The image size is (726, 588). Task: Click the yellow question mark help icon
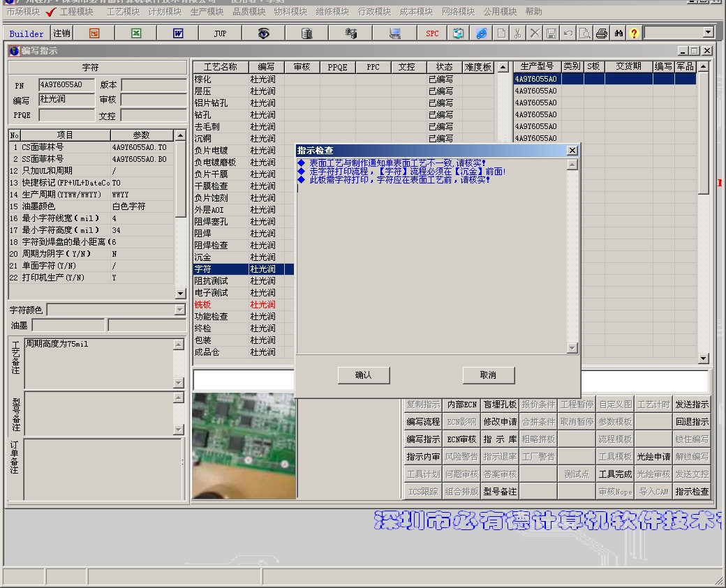634,33
